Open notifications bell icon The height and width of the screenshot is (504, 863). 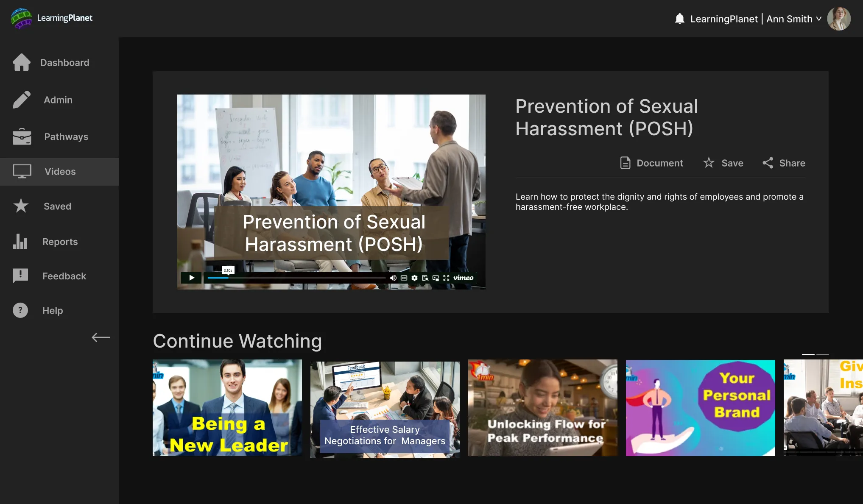click(x=679, y=19)
